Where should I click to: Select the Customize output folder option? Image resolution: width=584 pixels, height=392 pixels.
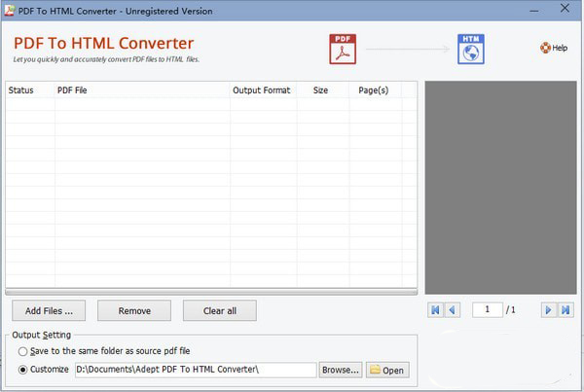pos(22,370)
